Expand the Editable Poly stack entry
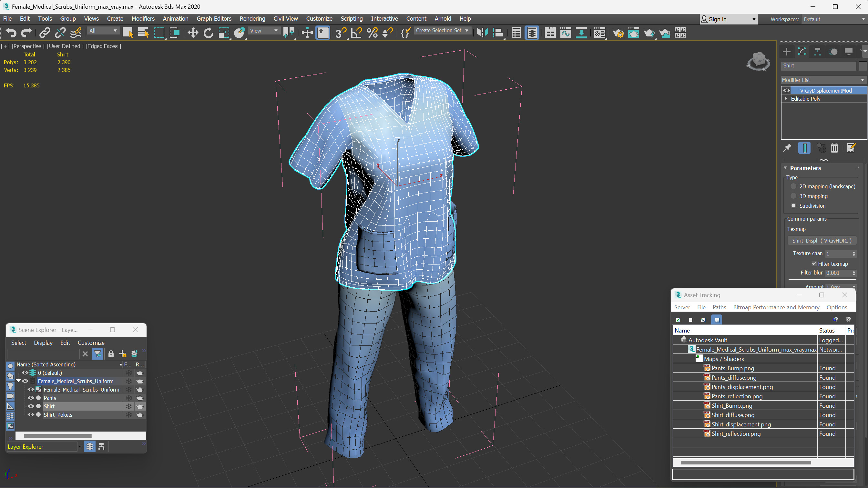 pyautogui.click(x=786, y=99)
